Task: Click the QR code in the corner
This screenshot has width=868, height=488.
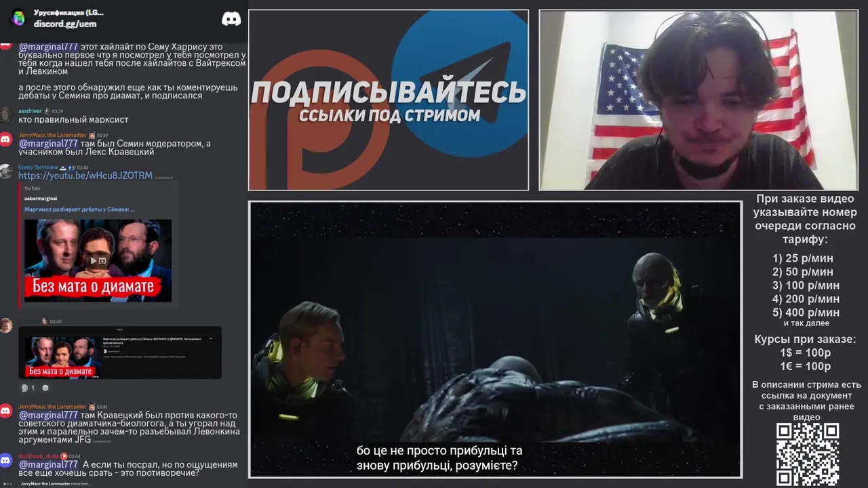Action: pos(808,455)
